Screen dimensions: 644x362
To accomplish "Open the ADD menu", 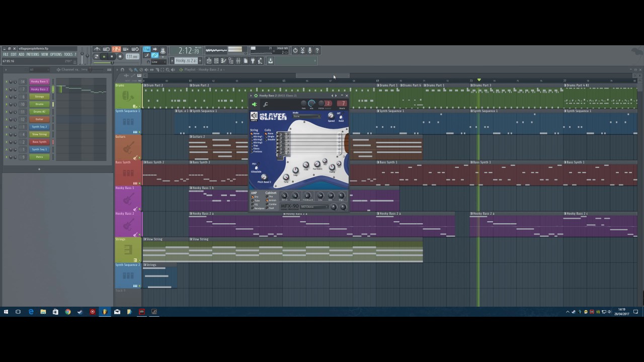I will (22, 54).
